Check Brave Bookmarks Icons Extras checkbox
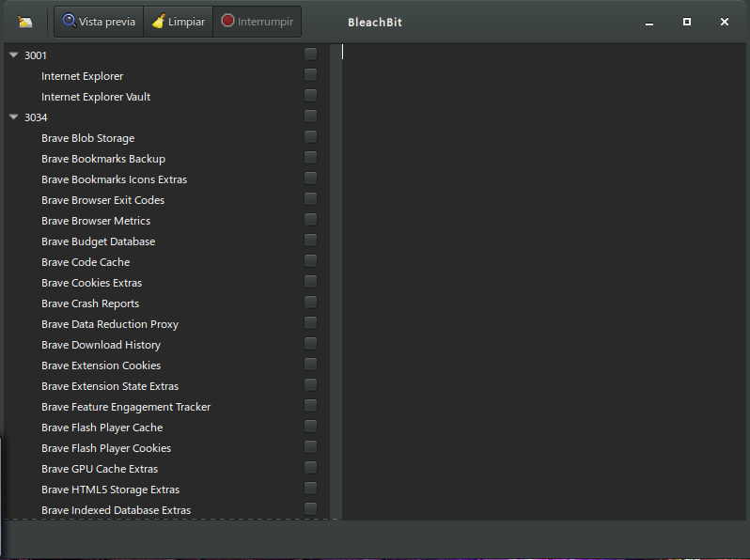Image resolution: width=750 pixels, height=560 pixels. point(310,178)
